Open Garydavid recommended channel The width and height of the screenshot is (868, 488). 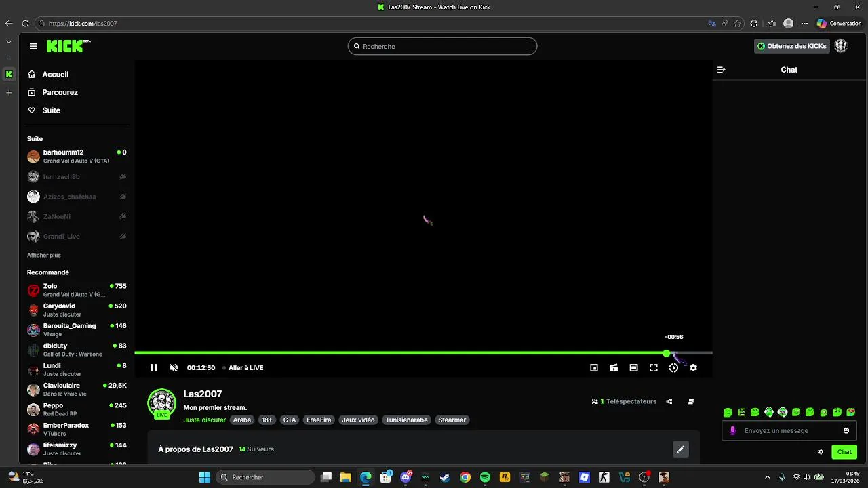click(x=77, y=310)
